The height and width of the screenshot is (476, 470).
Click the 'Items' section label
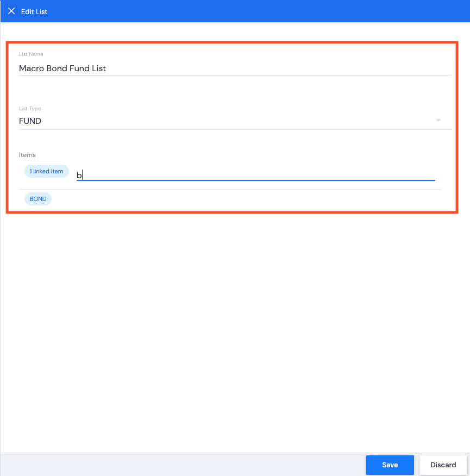click(x=27, y=155)
